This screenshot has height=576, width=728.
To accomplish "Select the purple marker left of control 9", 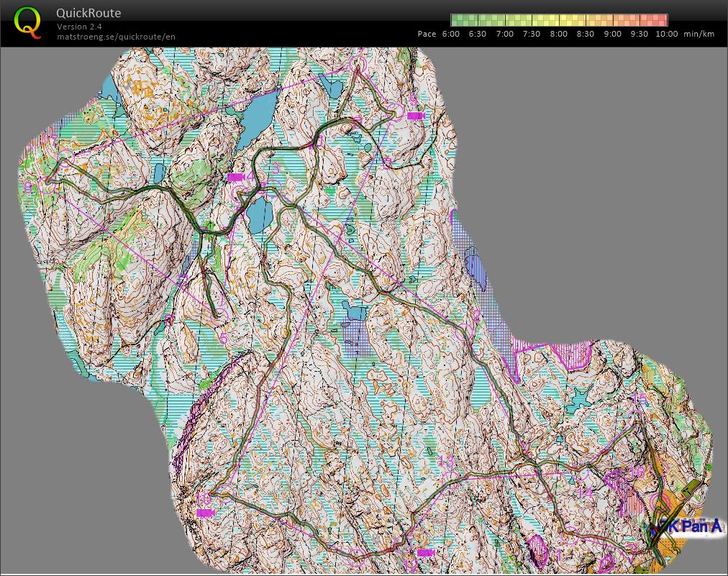I will click(x=416, y=115).
